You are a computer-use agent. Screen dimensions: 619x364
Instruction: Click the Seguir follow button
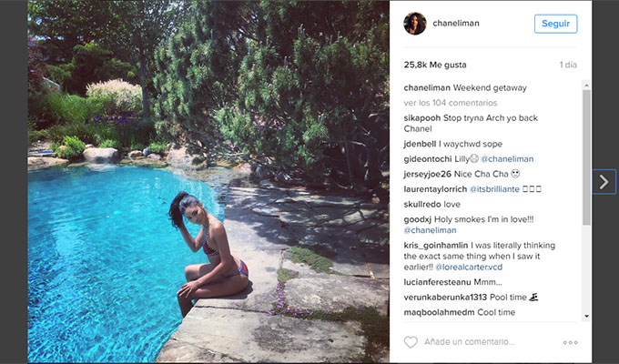tap(555, 24)
